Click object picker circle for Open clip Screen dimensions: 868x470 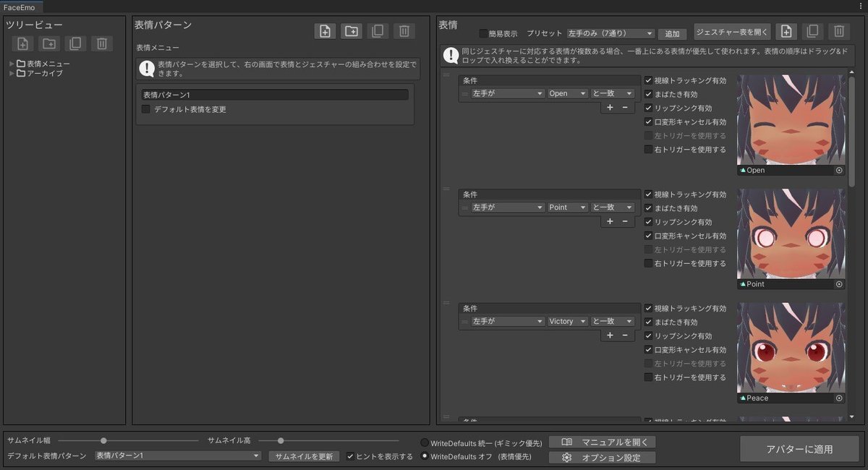pos(839,171)
